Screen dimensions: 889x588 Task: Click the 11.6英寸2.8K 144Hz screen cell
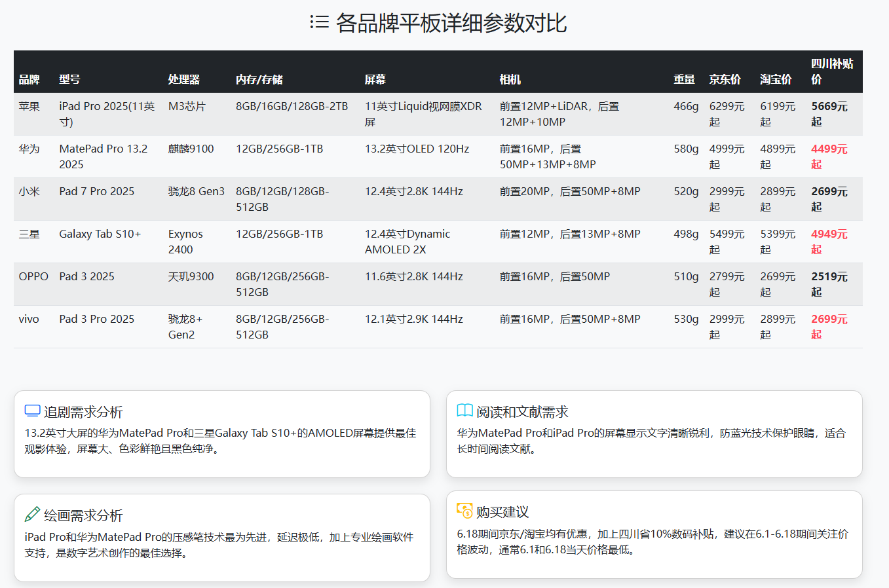[x=414, y=276]
